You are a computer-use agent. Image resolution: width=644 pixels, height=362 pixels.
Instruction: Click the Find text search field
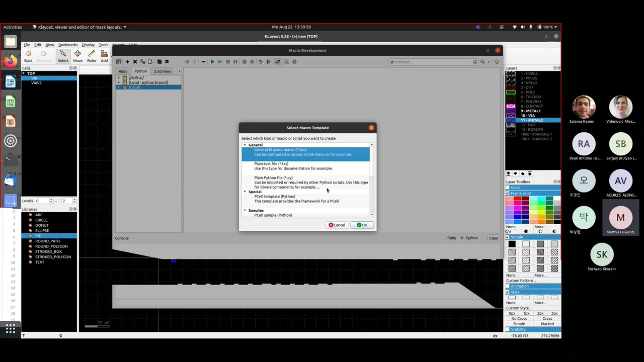coord(433,62)
